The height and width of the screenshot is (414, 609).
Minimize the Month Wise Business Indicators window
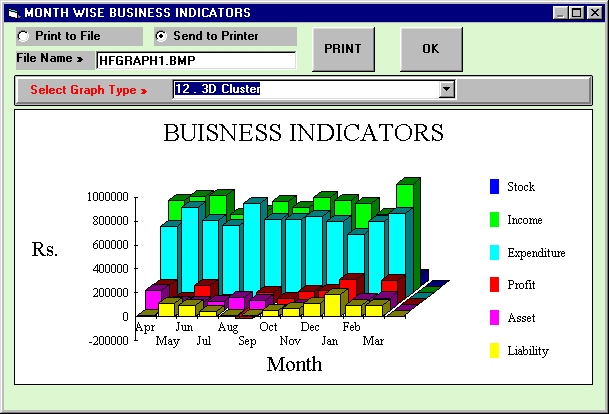click(560, 13)
